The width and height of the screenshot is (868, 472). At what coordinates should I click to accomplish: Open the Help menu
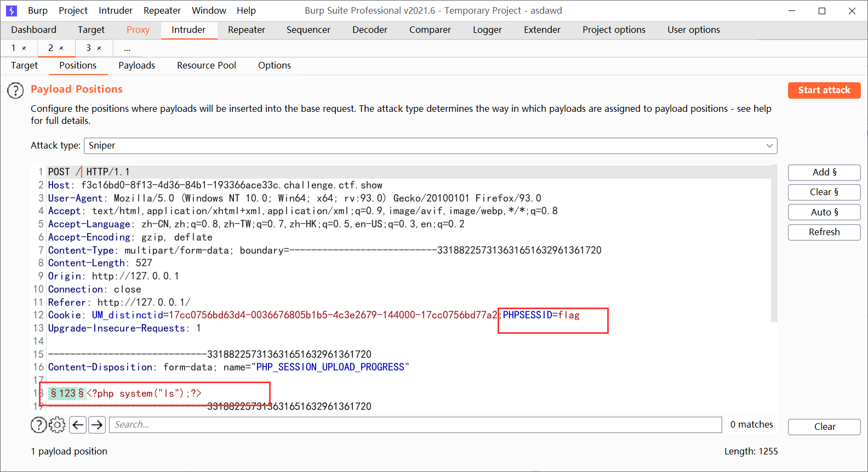[246, 10]
